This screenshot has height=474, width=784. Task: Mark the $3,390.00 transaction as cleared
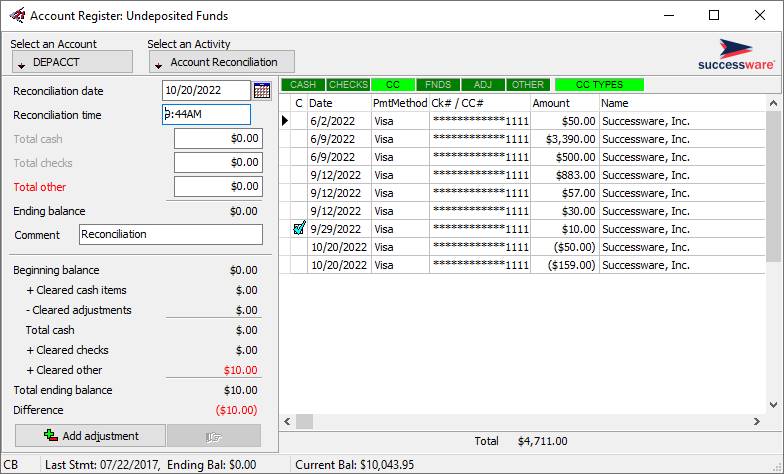[298, 139]
